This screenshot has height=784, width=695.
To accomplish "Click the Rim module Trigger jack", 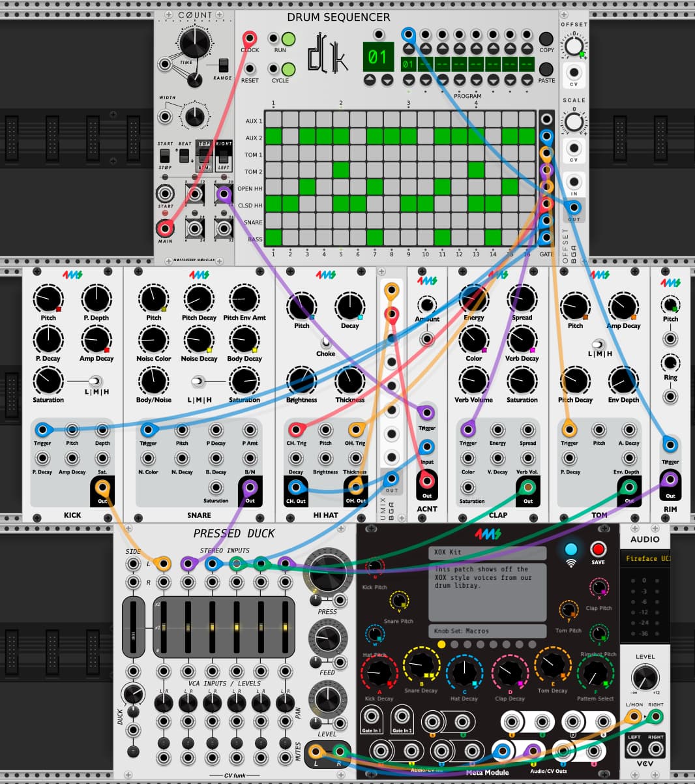I will tap(670, 445).
